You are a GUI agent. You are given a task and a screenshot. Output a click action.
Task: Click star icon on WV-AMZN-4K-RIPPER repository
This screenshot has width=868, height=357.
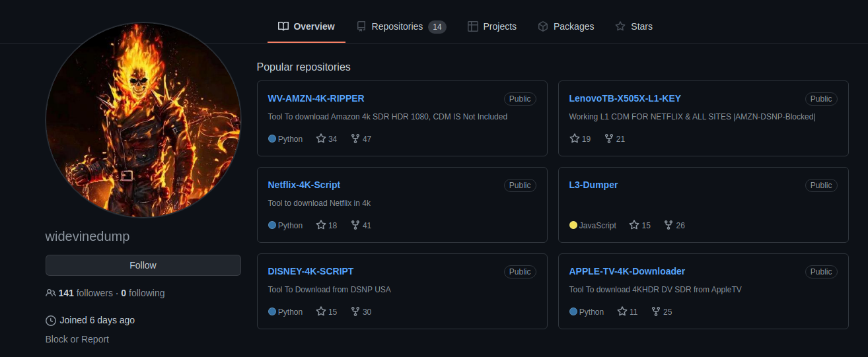(x=321, y=139)
